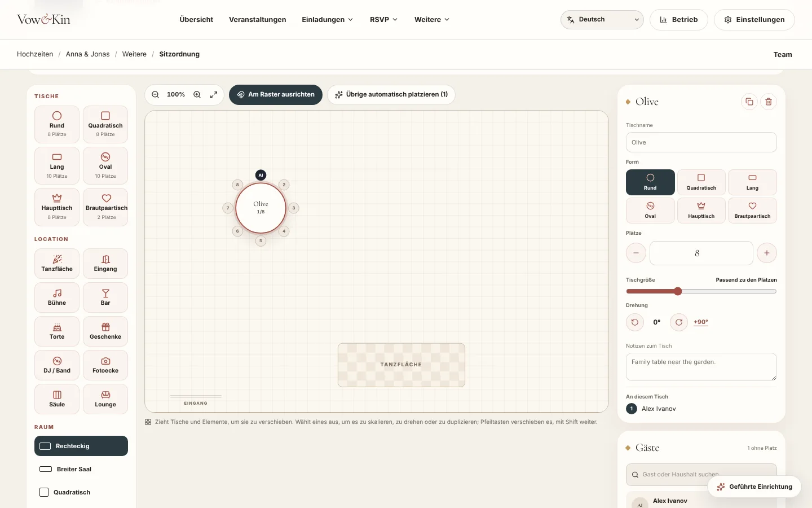The width and height of the screenshot is (812, 508).
Task: Add a Quadratisch table from Tische palette
Action: [x=105, y=124]
